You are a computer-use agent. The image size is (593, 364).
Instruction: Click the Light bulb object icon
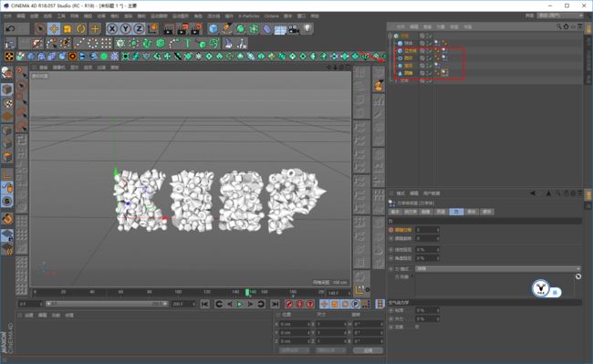[x=307, y=28]
